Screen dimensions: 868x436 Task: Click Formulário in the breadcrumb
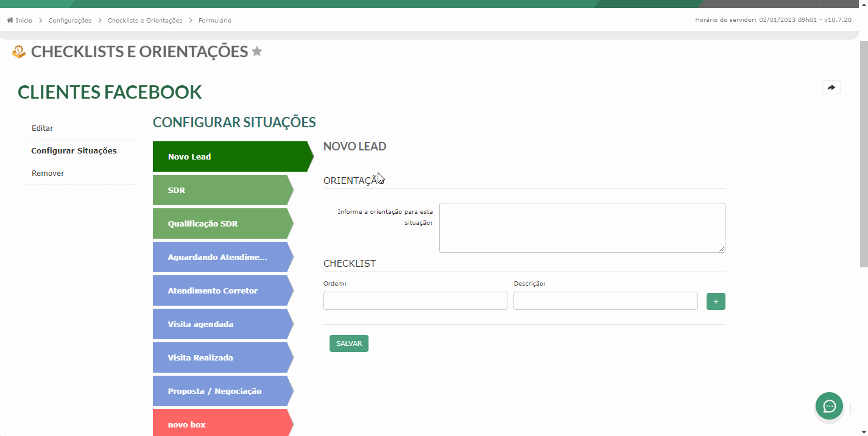(x=215, y=20)
